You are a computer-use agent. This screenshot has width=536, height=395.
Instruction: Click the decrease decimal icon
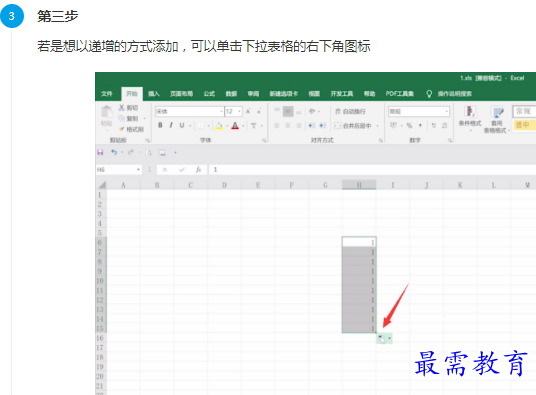pos(444,126)
